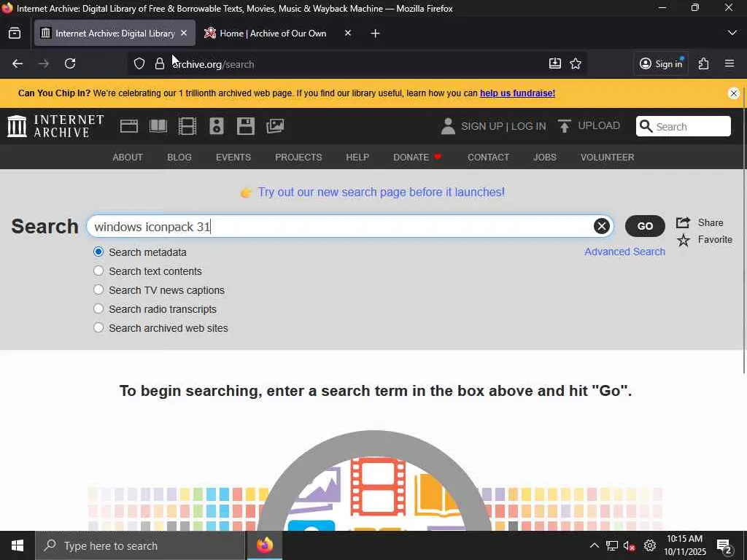Image resolution: width=747 pixels, height=560 pixels.
Task: Open Firefox extensions puzzle icon
Action: pos(704,64)
